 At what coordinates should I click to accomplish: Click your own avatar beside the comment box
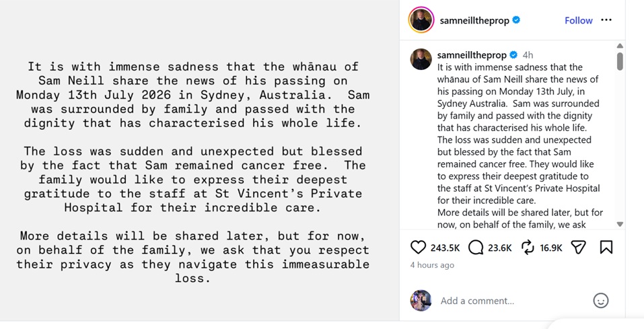click(x=421, y=301)
